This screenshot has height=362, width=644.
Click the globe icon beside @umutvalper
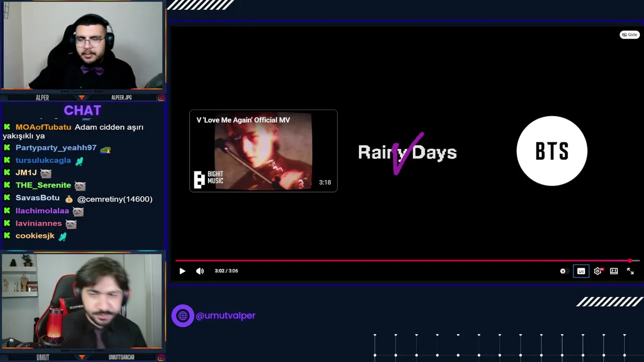pyautogui.click(x=183, y=316)
